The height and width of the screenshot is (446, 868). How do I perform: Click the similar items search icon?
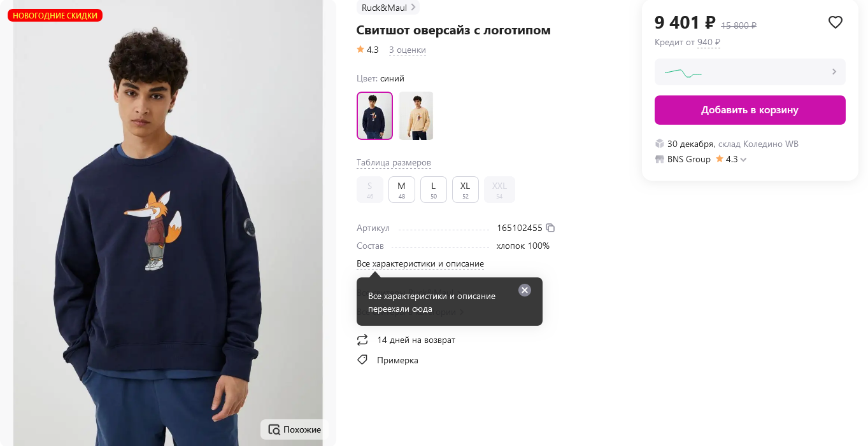pyautogui.click(x=274, y=429)
